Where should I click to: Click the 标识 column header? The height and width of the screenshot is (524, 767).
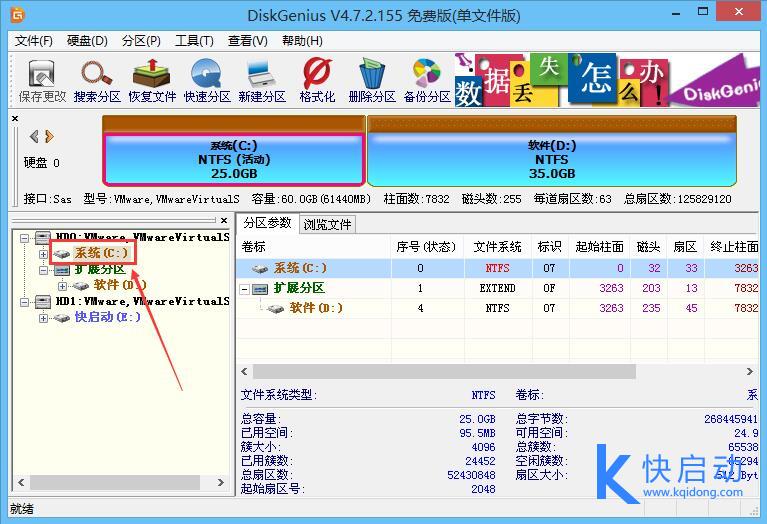(550, 247)
